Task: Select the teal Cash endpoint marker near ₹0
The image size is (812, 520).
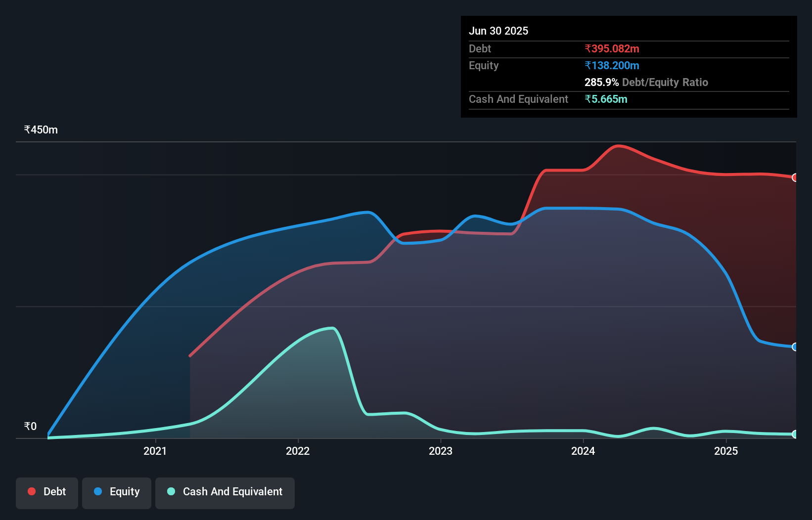Action: [794, 434]
